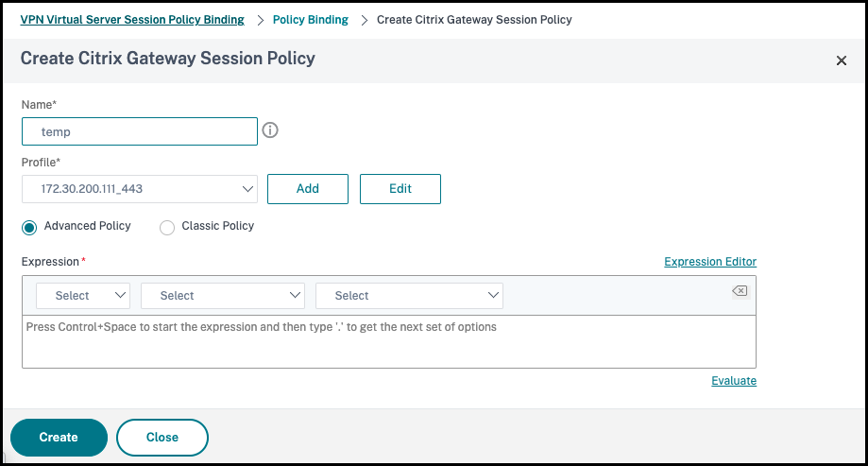The width and height of the screenshot is (868, 466).
Task: Click the Create Citrix Gateway Session Policy breadcrumb
Action: tap(474, 20)
